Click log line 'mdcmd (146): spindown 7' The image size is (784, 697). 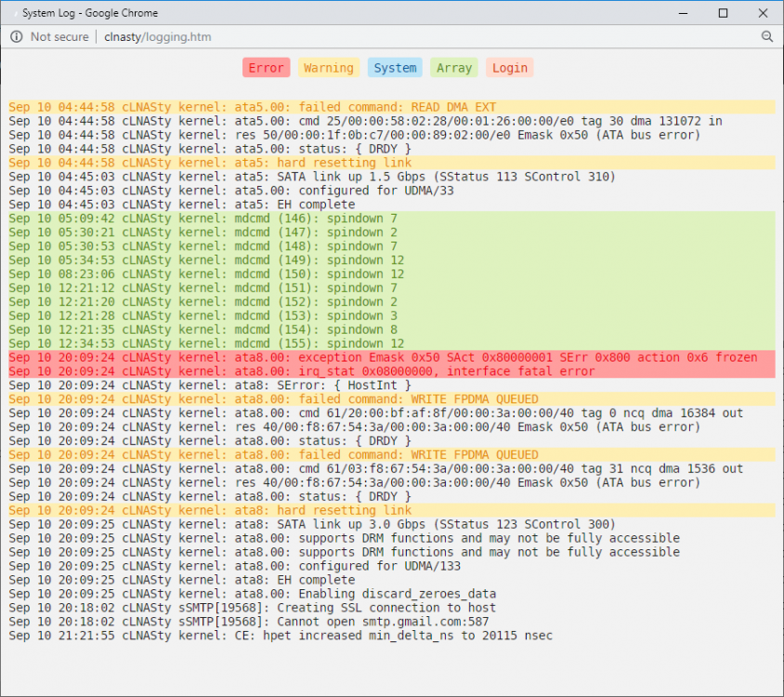tap(392, 218)
